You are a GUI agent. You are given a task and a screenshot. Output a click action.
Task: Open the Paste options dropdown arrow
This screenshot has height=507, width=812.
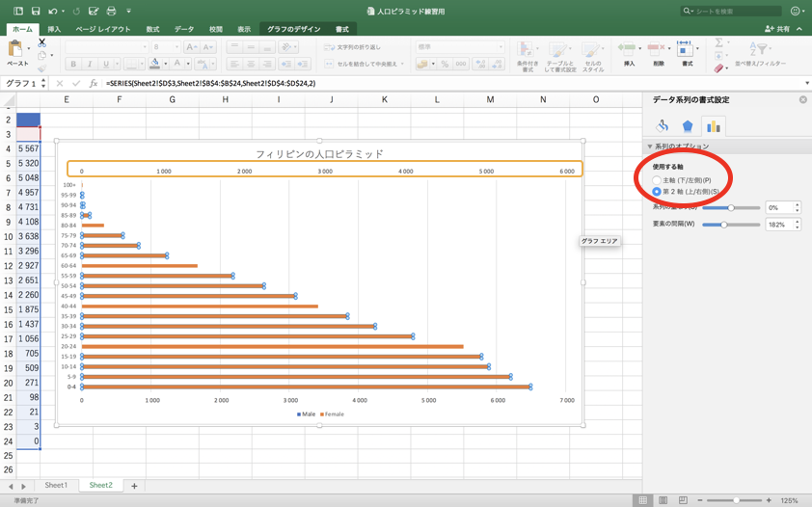(x=29, y=48)
